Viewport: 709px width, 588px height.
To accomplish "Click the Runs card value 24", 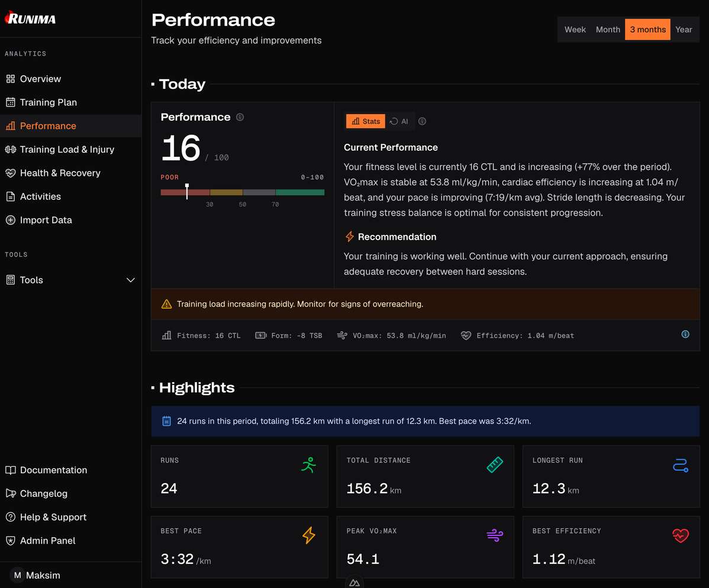I will pyautogui.click(x=169, y=488).
